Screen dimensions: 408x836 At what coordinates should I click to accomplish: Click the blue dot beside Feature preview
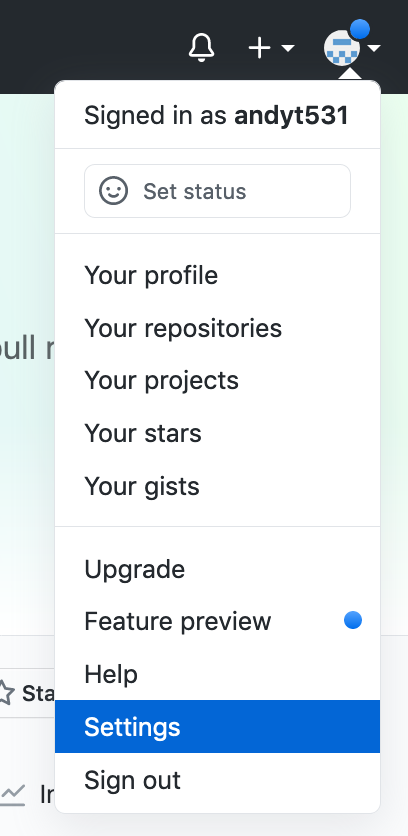353,620
